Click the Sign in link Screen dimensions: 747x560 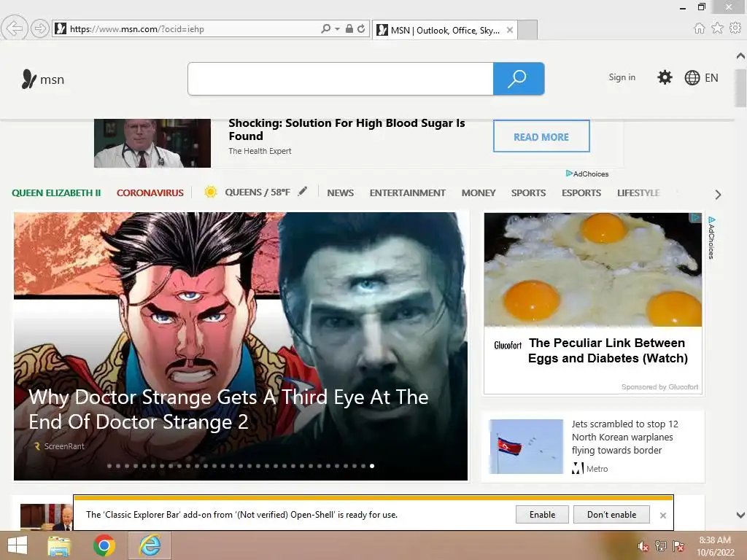point(622,77)
